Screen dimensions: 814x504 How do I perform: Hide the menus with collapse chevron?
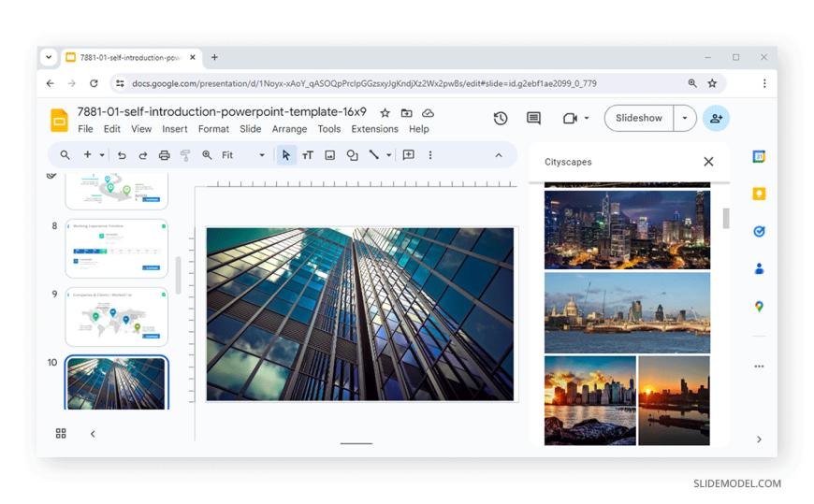click(x=499, y=155)
